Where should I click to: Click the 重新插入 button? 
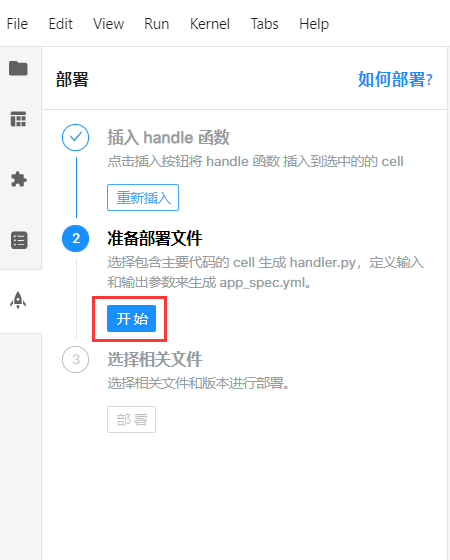143,198
